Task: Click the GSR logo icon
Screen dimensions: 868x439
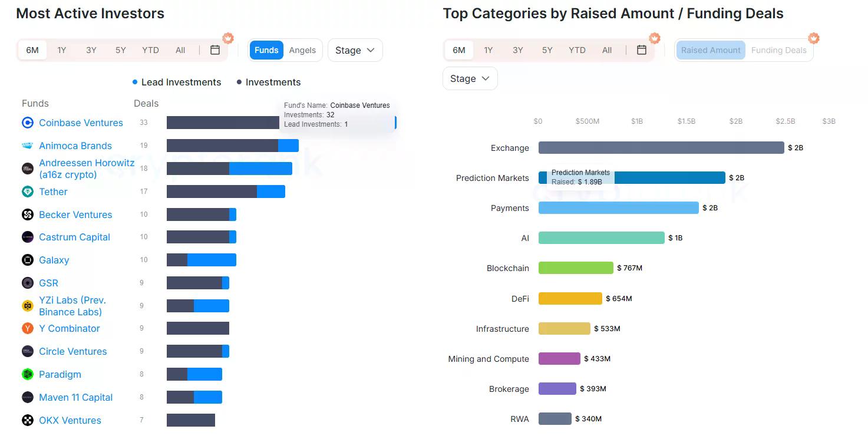Action: coord(28,283)
